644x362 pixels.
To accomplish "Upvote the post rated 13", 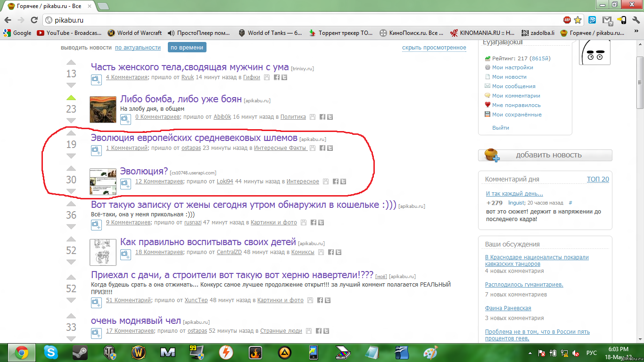I will (71, 63).
